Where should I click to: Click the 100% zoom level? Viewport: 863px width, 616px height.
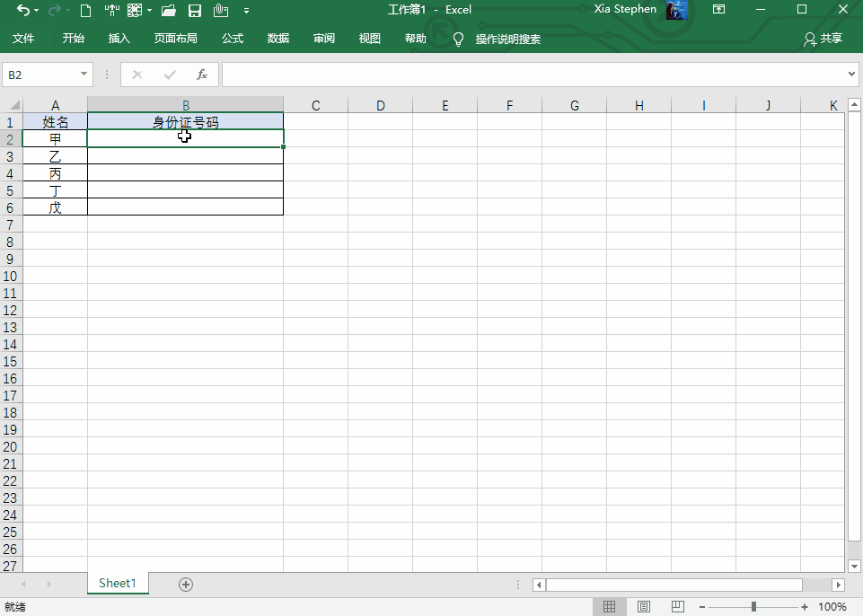pyautogui.click(x=832, y=607)
